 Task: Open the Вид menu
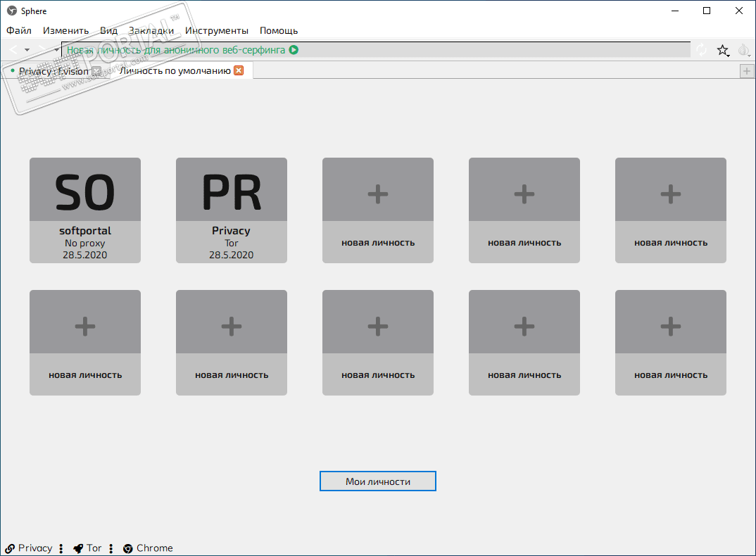click(x=108, y=30)
